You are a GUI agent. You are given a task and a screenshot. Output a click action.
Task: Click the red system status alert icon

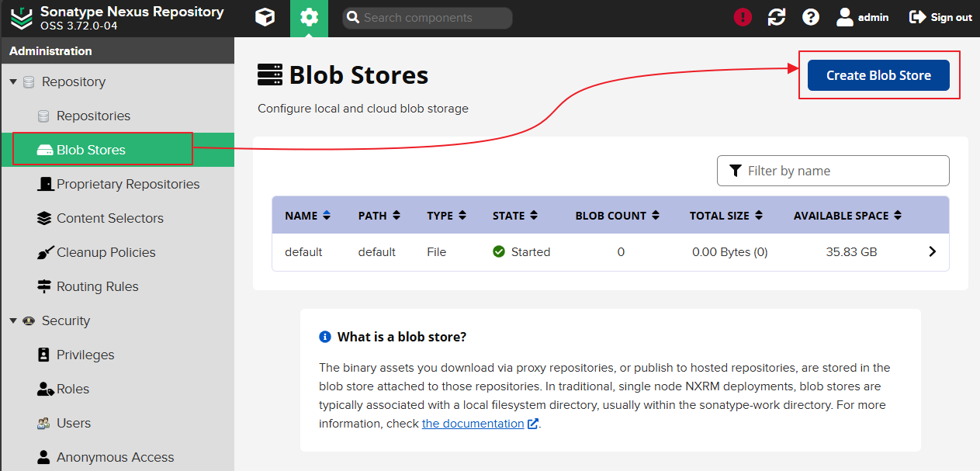point(743,17)
